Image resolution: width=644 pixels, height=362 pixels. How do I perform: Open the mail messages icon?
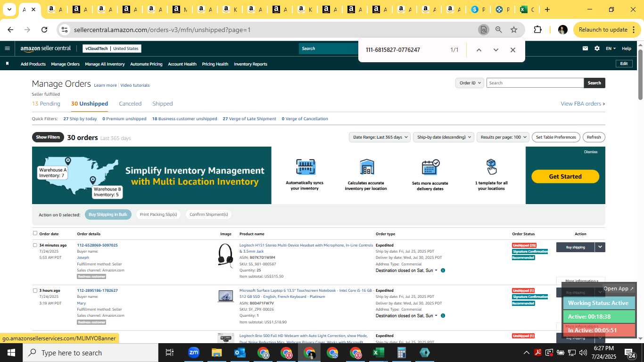(x=585, y=48)
